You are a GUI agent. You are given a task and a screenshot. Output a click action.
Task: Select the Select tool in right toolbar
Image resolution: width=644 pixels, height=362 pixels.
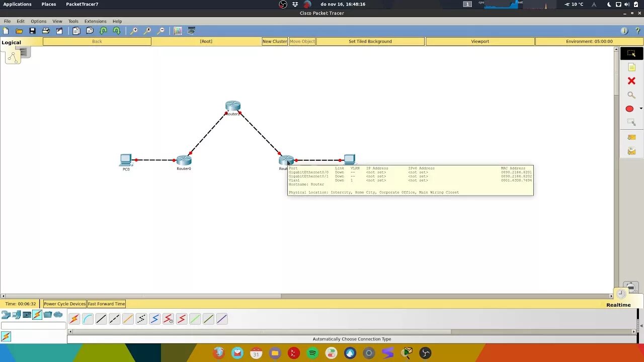631,53
